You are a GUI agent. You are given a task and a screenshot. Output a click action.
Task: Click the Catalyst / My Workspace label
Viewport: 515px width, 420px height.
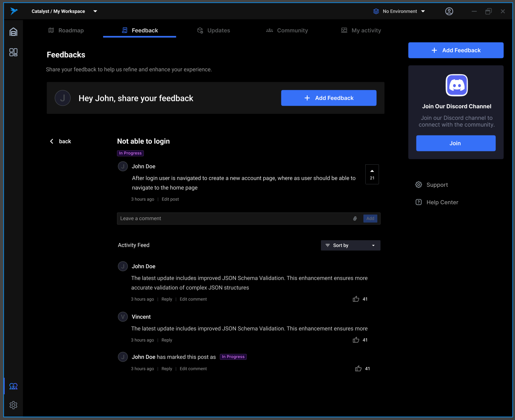pyautogui.click(x=58, y=11)
